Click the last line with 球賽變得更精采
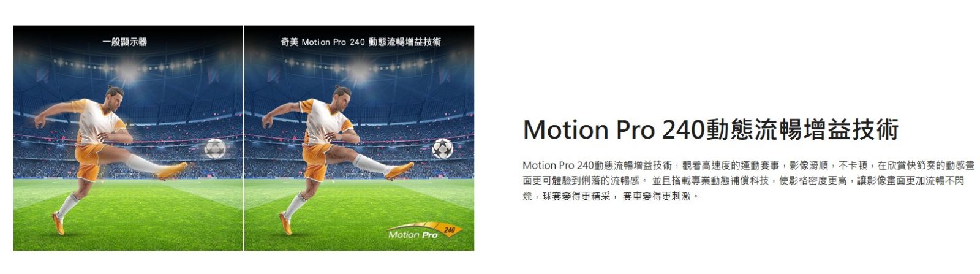Image resolution: width=980 pixels, height=274 pixels. (610, 197)
